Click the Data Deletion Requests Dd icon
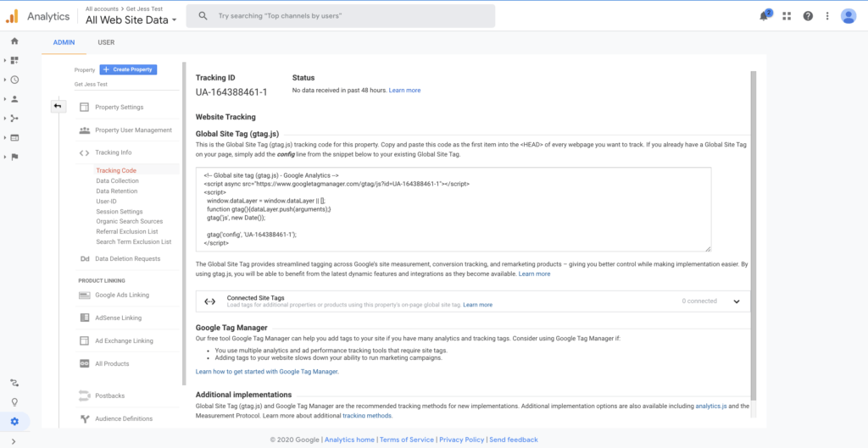868x448 pixels. [x=85, y=258]
